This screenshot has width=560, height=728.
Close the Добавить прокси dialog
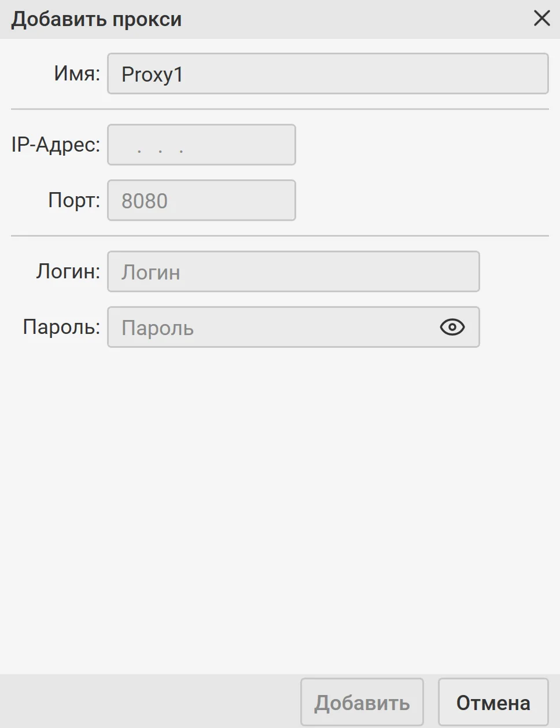(542, 19)
